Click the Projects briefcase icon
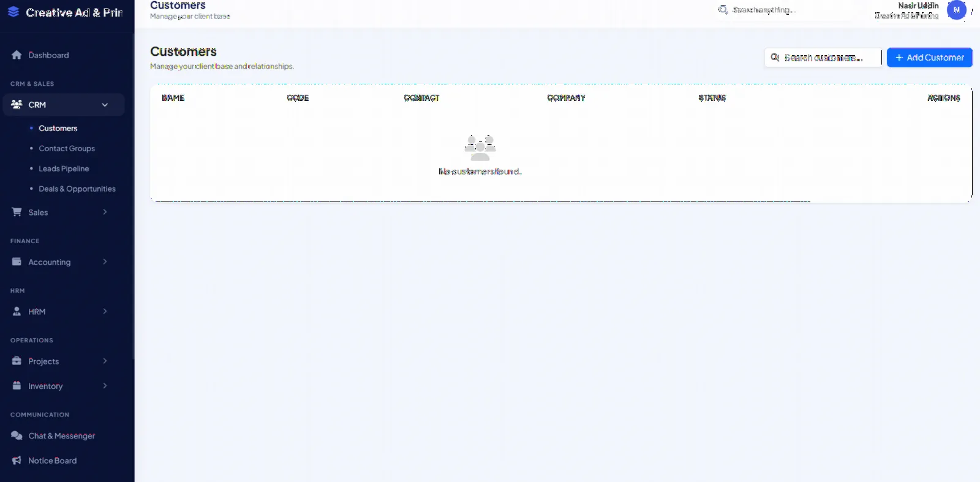Image resolution: width=980 pixels, height=482 pixels. point(17,361)
